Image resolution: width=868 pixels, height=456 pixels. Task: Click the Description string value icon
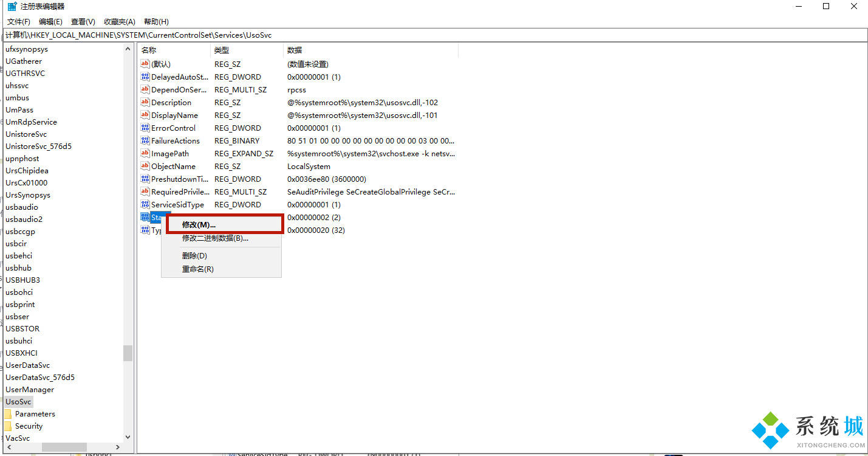click(145, 102)
